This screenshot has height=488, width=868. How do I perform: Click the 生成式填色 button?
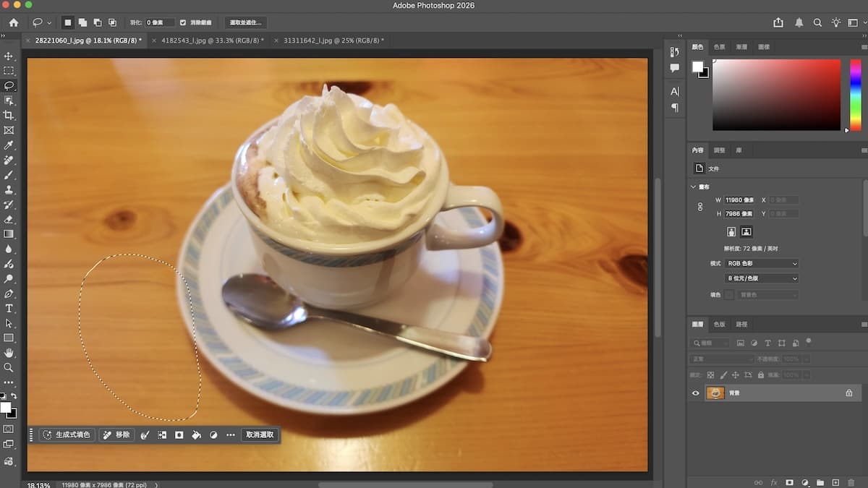(x=67, y=435)
